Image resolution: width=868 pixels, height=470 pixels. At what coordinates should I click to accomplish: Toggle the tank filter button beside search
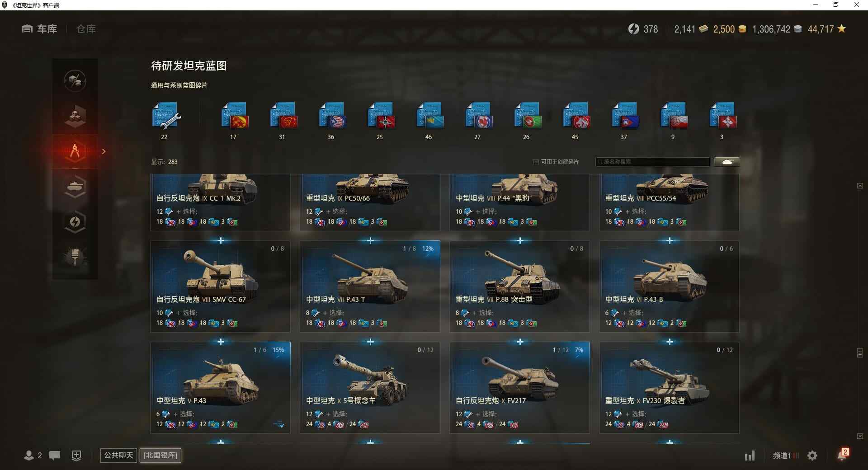pos(727,162)
